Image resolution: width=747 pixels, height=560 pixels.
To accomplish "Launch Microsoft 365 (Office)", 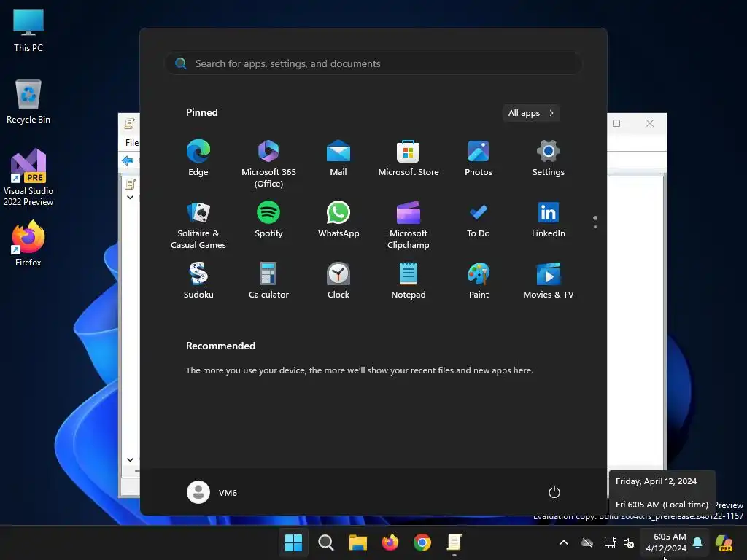I will [268, 164].
